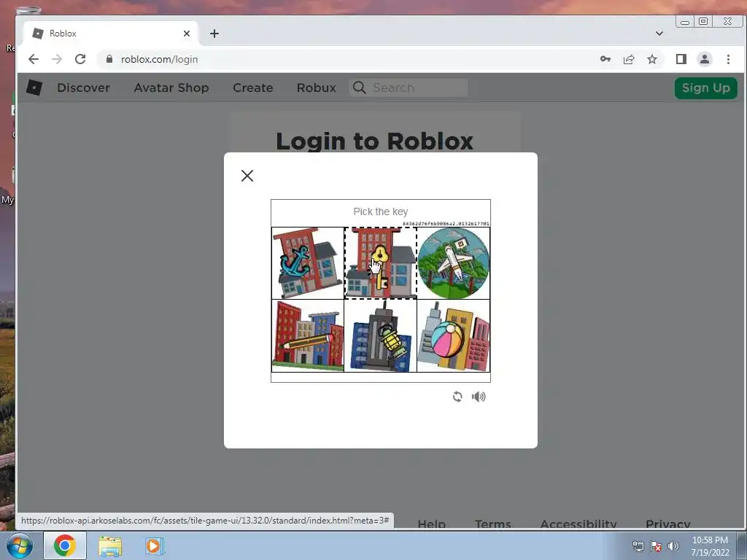Close the Roblox tab
Viewport: 747px width, 560px height.
tap(187, 34)
